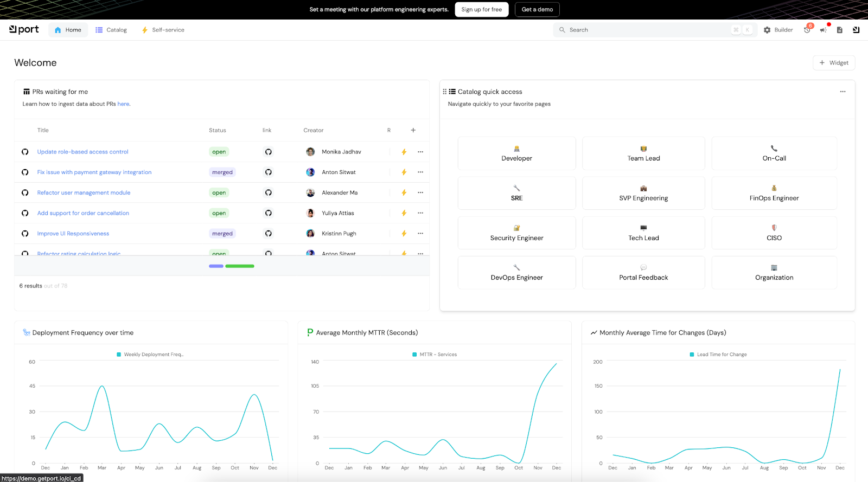Open Catalog quick access three-dots menu

click(843, 92)
